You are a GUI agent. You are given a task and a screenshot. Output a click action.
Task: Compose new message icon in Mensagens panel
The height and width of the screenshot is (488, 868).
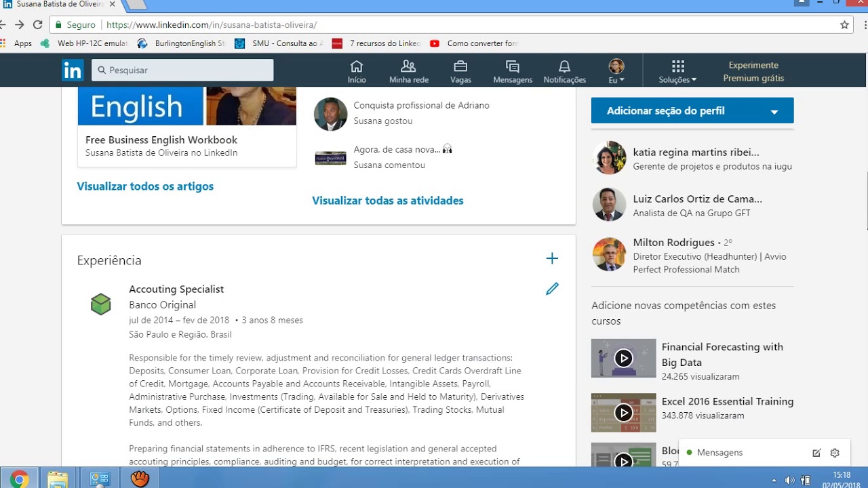pyautogui.click(x=816, y=453)
